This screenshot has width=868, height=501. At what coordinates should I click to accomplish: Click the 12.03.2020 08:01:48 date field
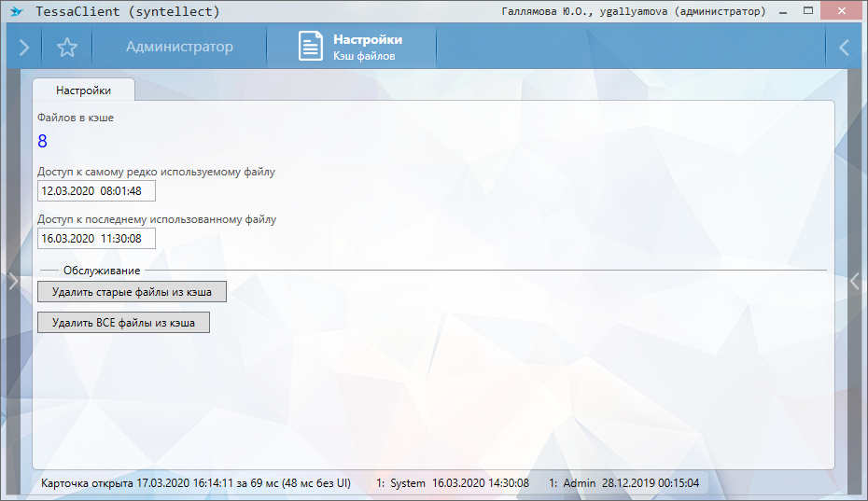[96, 191]
